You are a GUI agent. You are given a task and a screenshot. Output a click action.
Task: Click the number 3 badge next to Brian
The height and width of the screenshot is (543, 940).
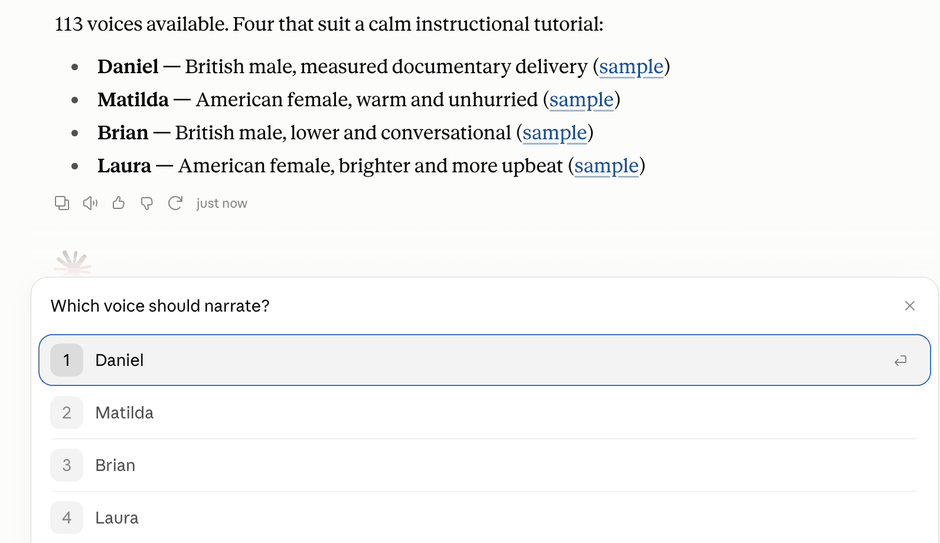[67, 465]
